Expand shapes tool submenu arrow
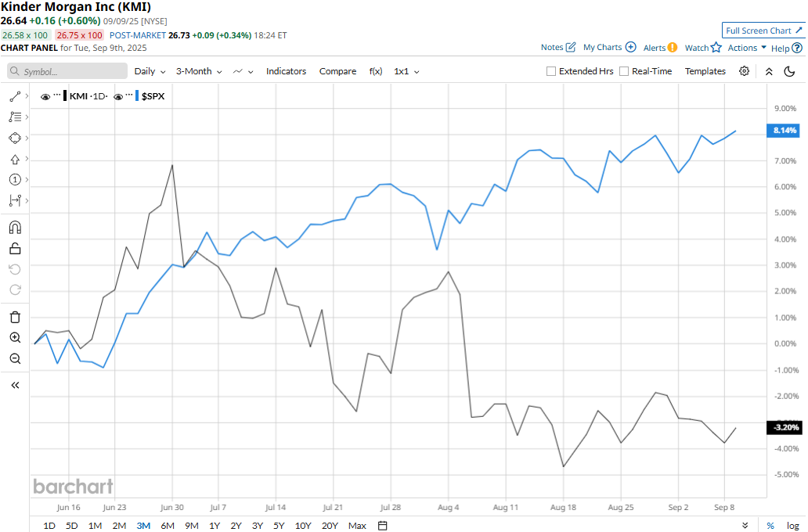This screenshot has height=532, width=808. [x=27, y=138]
